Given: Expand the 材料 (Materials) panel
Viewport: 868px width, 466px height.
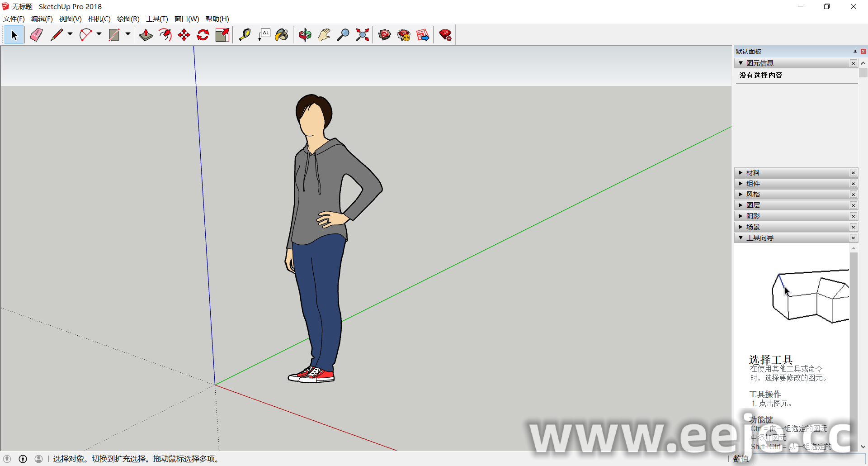Looking at the screenshot, I should (753, 173).
